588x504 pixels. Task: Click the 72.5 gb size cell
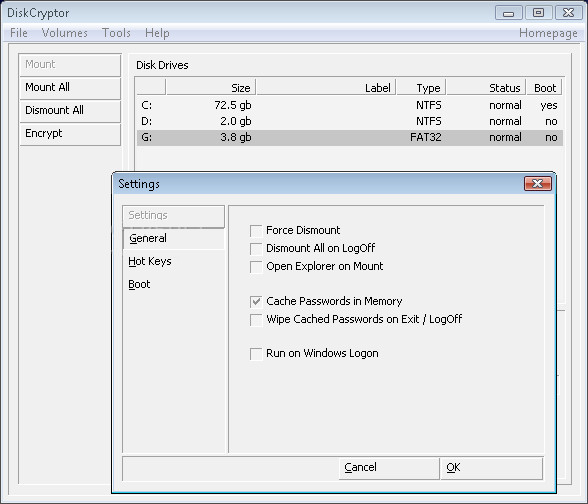[x=232, y=105]
